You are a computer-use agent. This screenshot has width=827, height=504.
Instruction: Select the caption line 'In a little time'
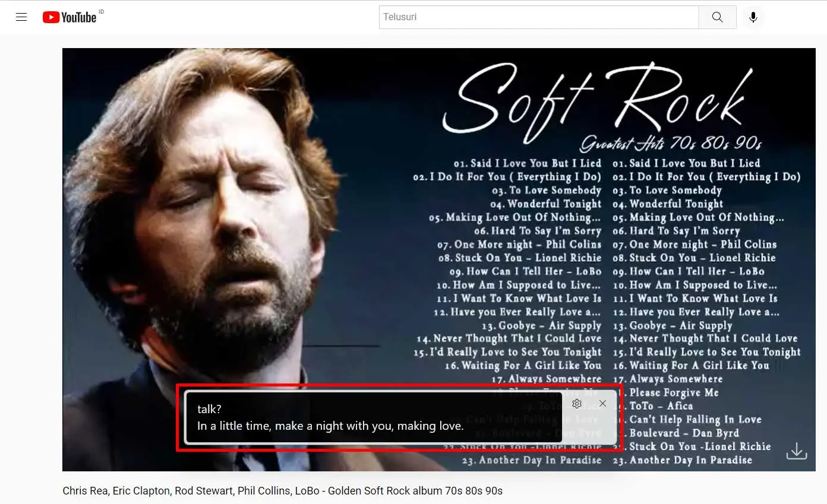pyautogui.click(x=330, y=426)
